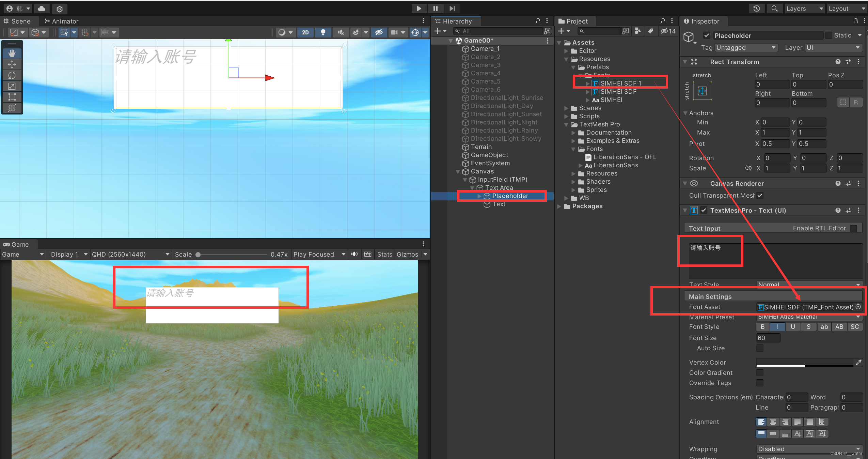Viewport: 868px width, 459px height.
Task: Click the Pause button
Action: 435,9
